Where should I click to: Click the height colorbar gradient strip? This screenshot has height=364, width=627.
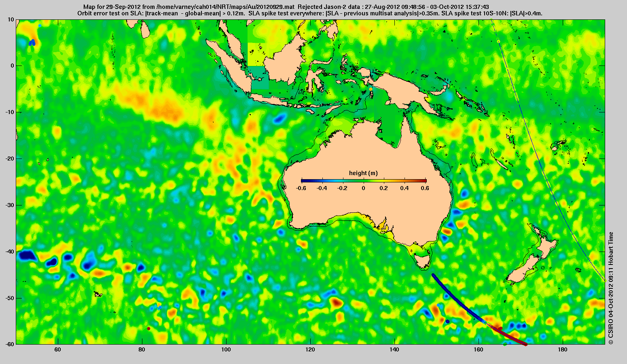(x=364, y=180)
